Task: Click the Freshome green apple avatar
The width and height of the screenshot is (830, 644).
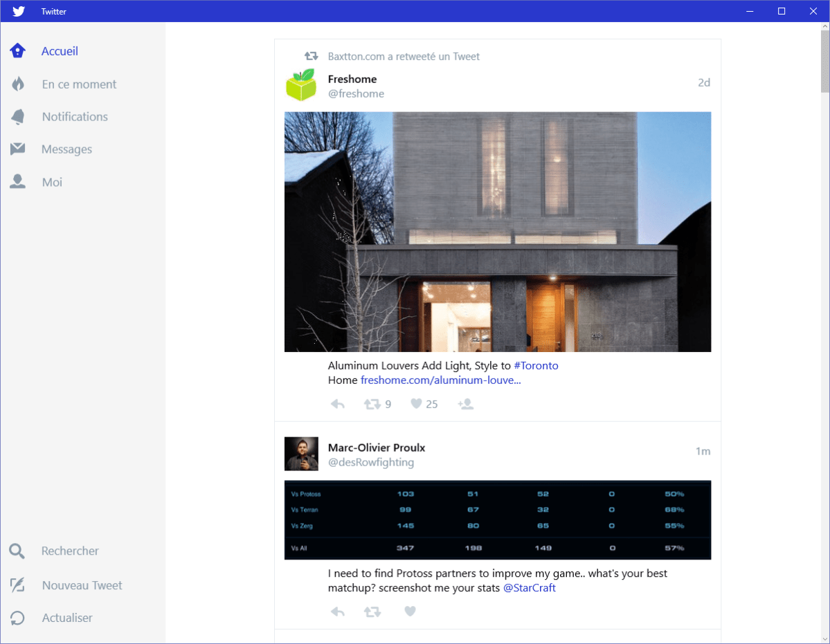Action: point(301,85)
